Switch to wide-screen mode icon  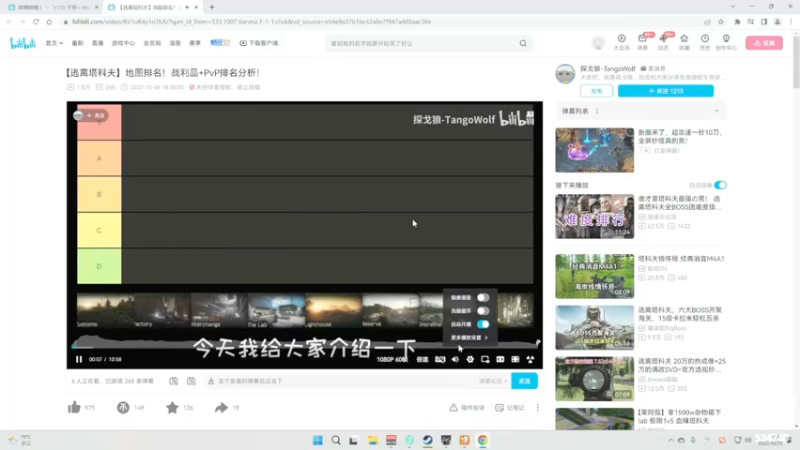pyautogui.click(x=500, y=359)
